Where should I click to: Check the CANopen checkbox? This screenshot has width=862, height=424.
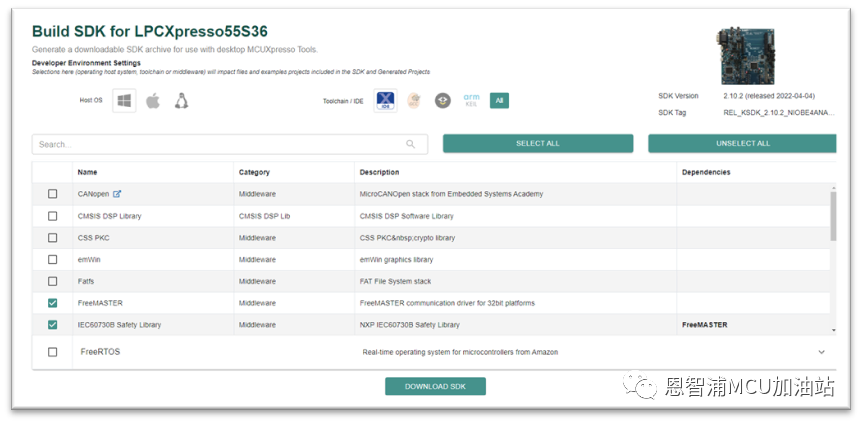click(x=52, y=194)
